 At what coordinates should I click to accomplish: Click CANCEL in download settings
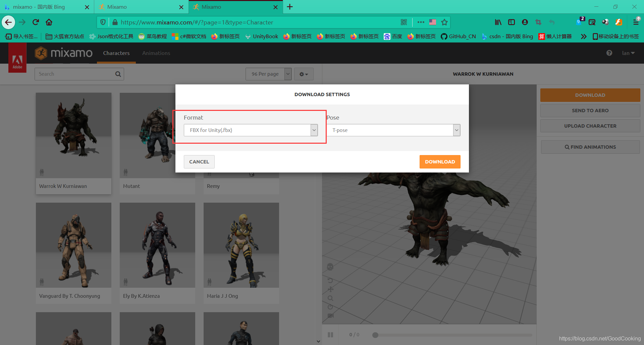199,162
